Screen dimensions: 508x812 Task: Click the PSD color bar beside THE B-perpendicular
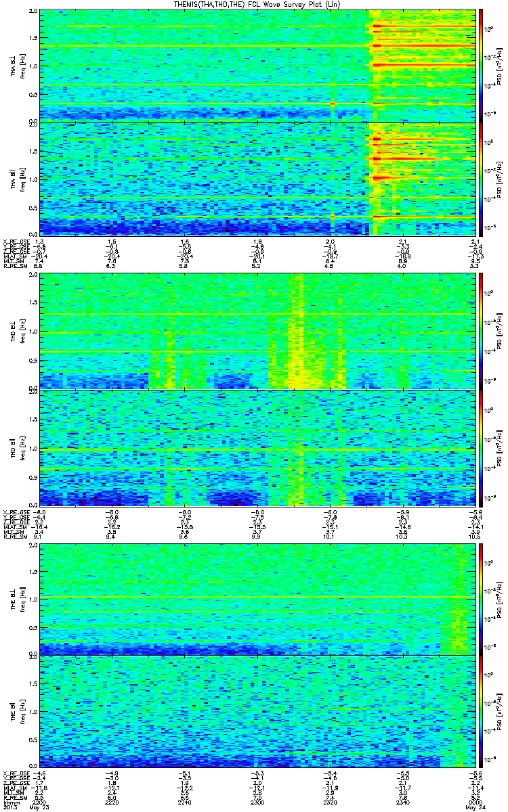tap(482, 599)
